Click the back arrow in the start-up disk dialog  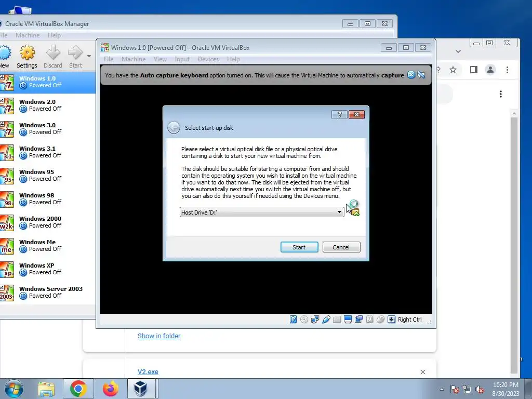(x=174, y=128)
